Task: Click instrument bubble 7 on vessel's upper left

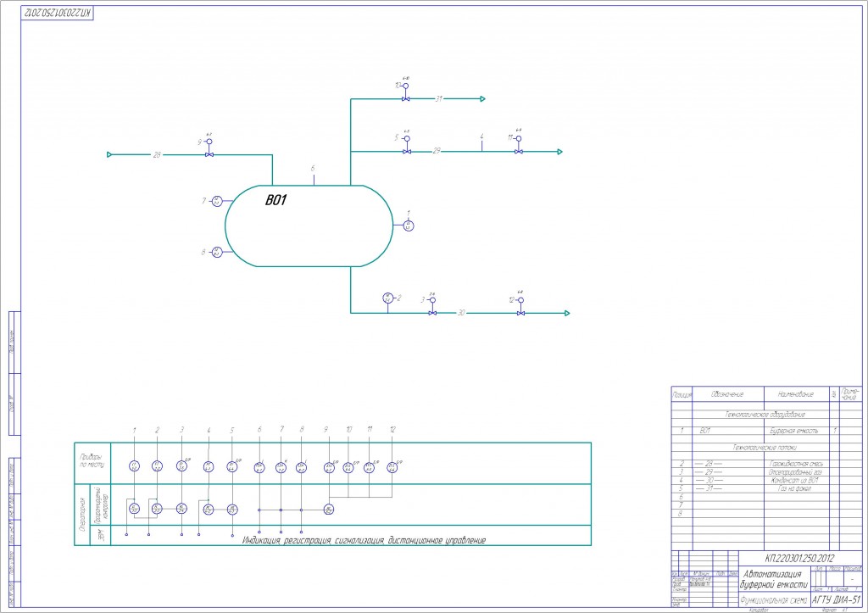Action: point(217,200)
